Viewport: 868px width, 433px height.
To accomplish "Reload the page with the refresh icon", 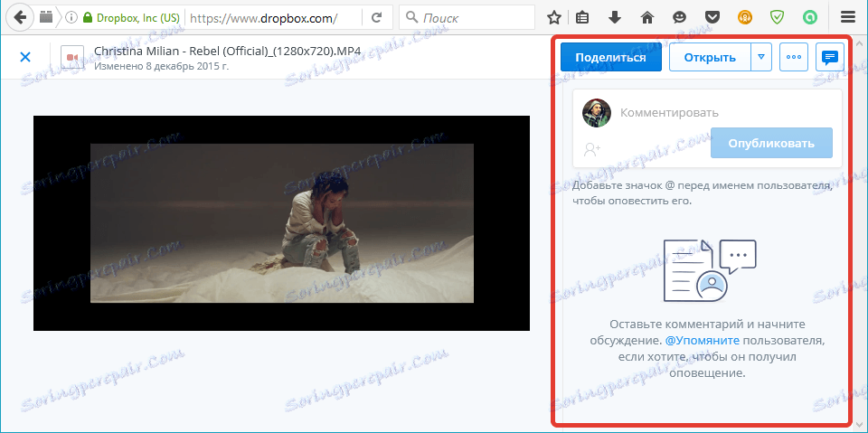I will point(376,18).
